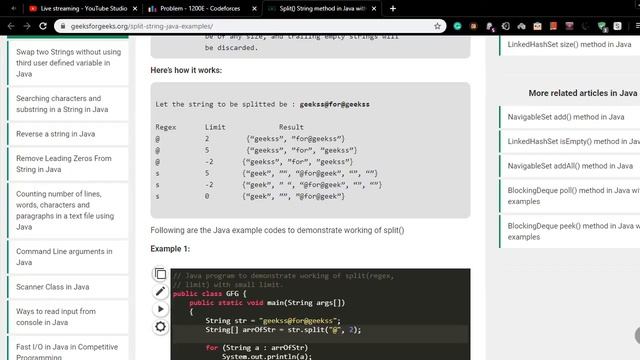Open Fast I/O in Java article
Screen dimensions: 640x360
[67, 351]
